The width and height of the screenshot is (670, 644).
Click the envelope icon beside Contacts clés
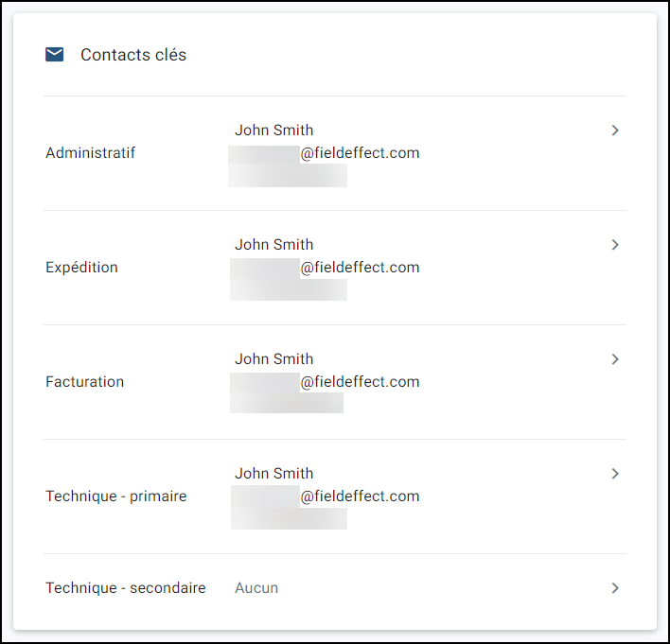(54, 55)
